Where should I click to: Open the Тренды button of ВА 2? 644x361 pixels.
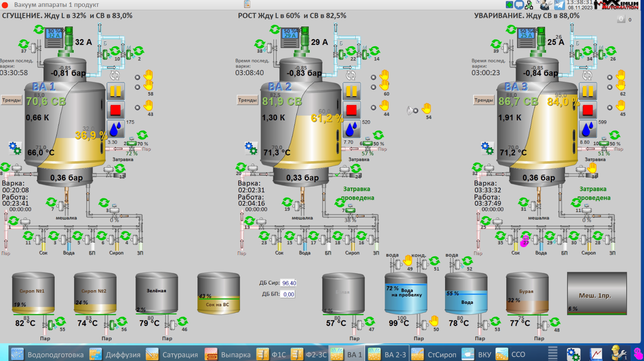pos(248,100)
